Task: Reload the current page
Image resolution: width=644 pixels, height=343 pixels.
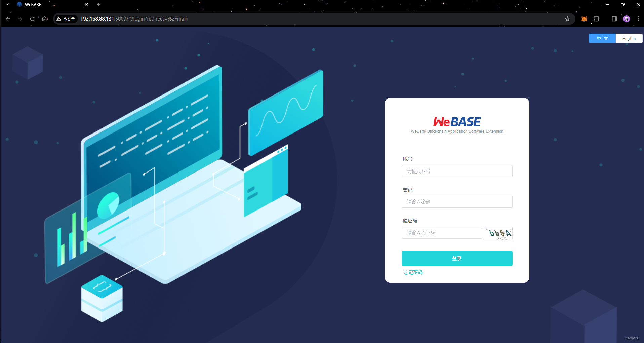Action: click(32, 19)
